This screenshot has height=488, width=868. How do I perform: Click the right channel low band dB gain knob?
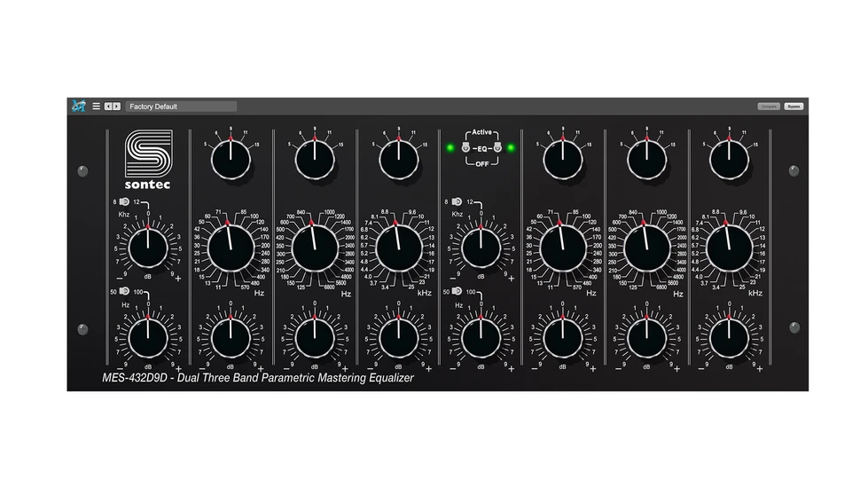tap(563, 337)
